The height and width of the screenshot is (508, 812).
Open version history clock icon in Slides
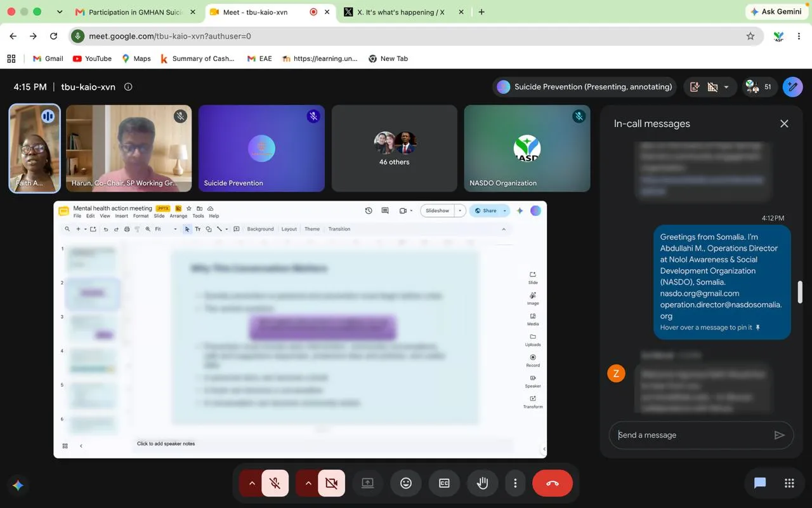pos(369,211)
